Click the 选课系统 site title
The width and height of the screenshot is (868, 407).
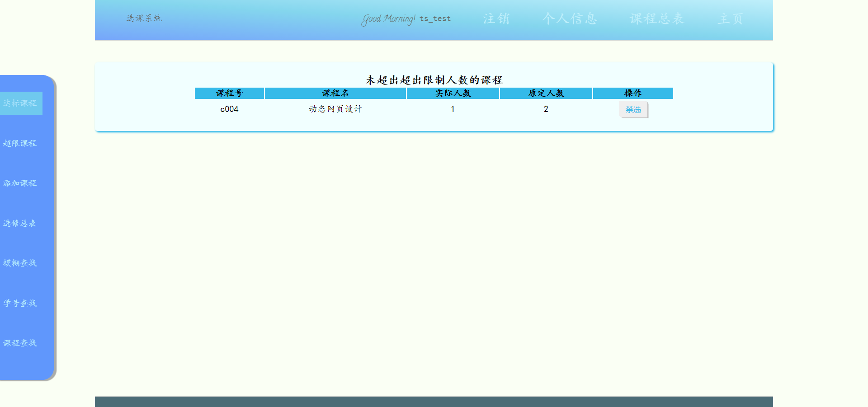click(x=144, y=18)
